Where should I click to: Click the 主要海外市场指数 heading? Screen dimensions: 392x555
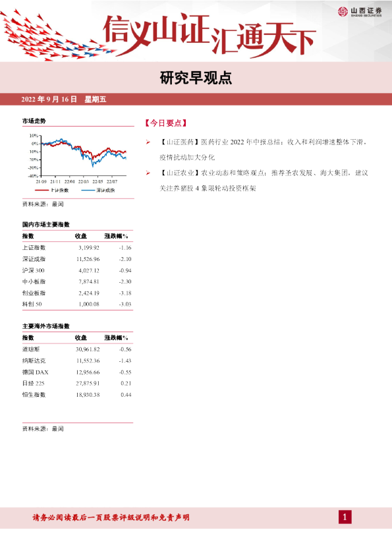tap(46, 326)
